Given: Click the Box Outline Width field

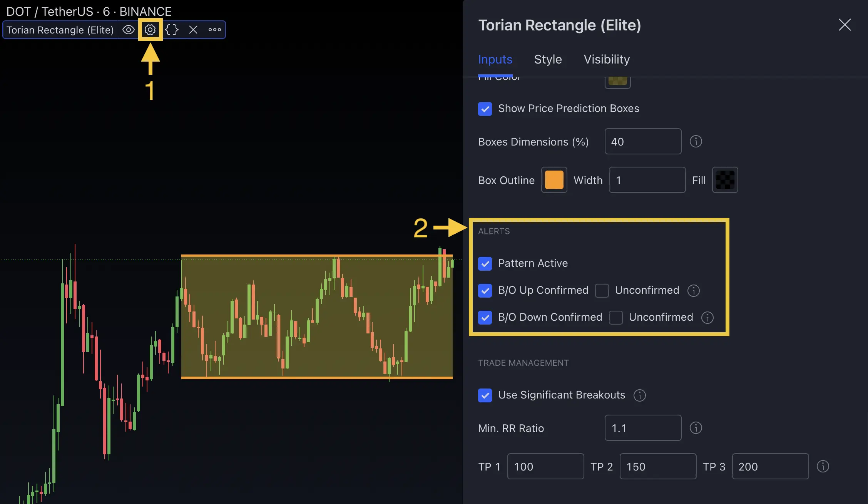Looking at the screenshot, I should click(647, 180).
